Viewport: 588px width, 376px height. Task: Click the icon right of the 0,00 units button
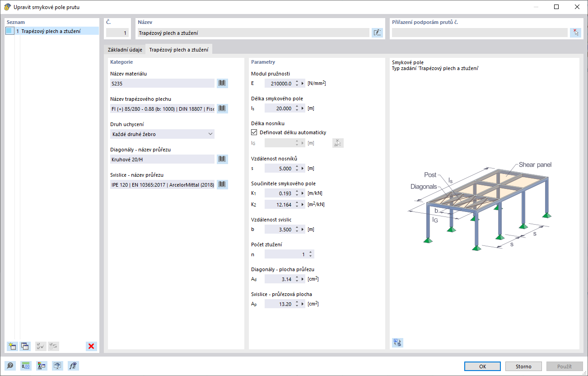click(42, 366)
